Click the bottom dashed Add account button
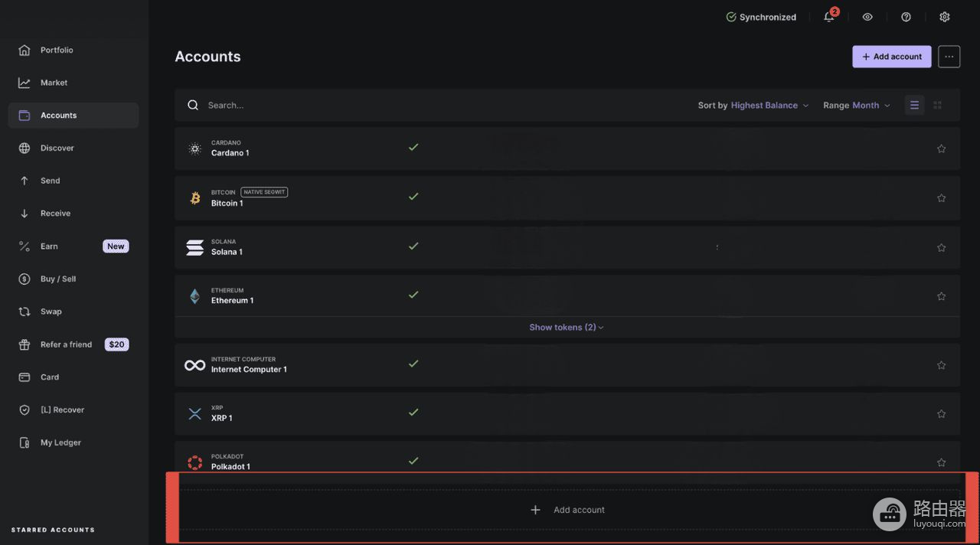 coord(567,510)
